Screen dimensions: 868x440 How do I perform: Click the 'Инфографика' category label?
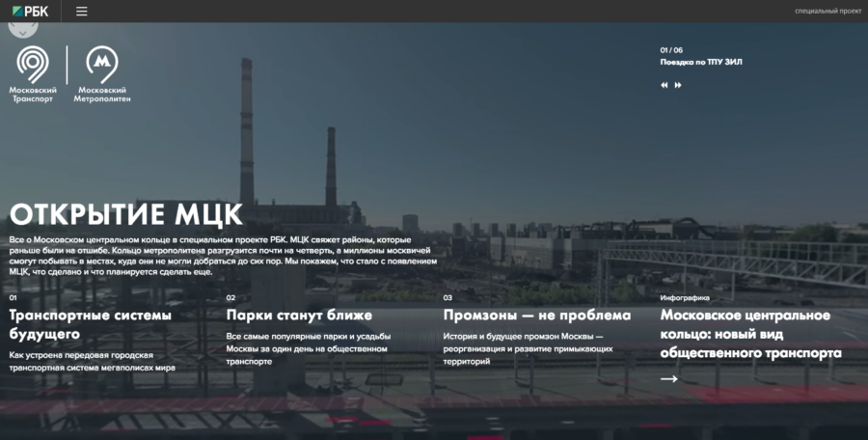(685, 298)
